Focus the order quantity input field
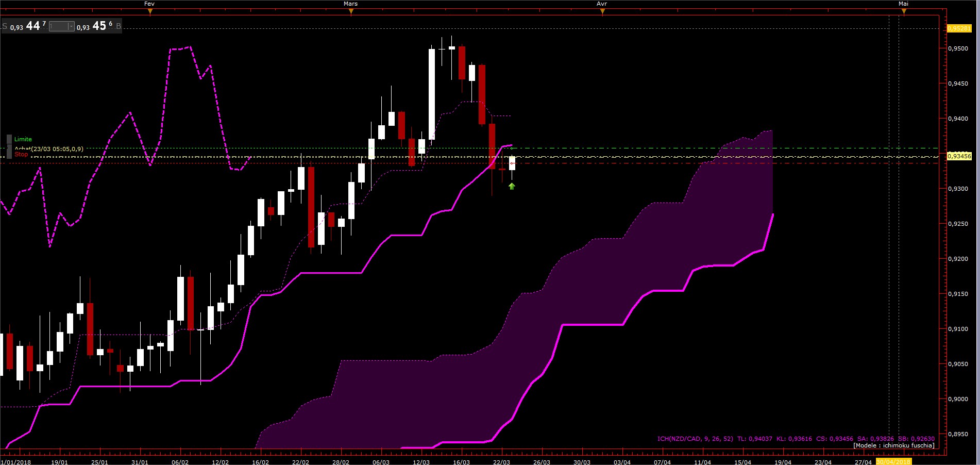980x465 pixels. 58,26
